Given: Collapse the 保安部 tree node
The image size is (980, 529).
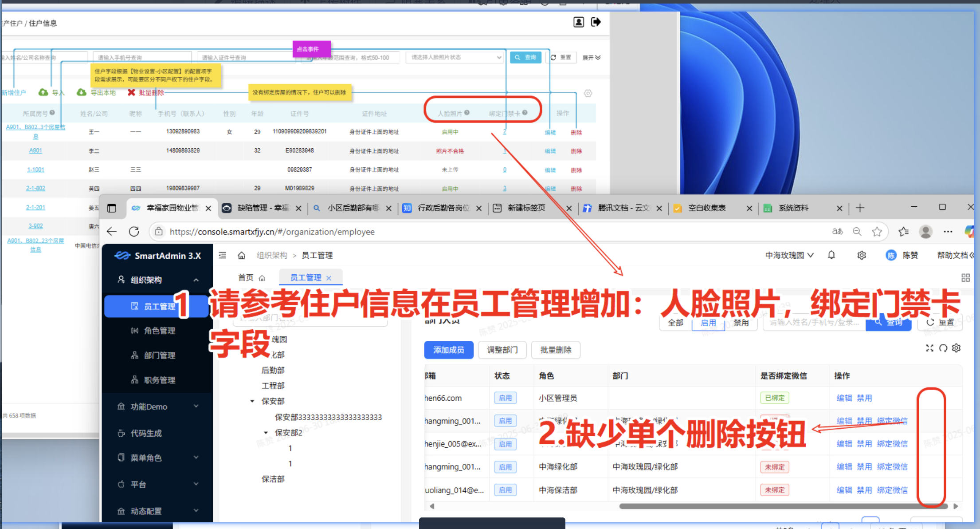Looking at the screenshot, I should click(x=252, y=401).
